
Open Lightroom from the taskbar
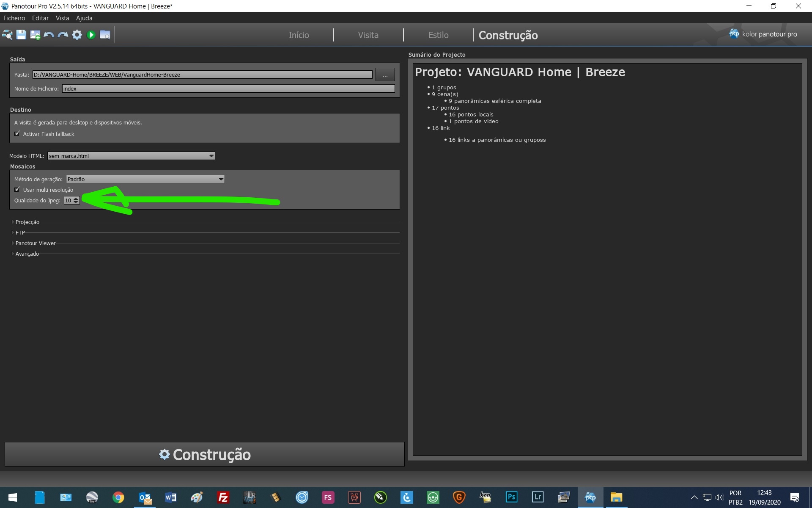pyautogui.click(x=538, y=497)
